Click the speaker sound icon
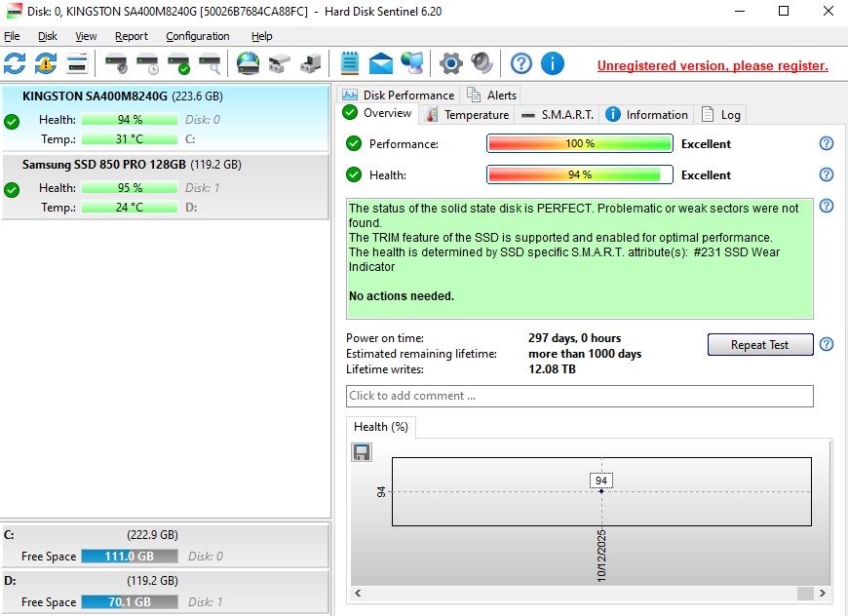The height and width of the screenshot is (616, 848). click(482, 63)
